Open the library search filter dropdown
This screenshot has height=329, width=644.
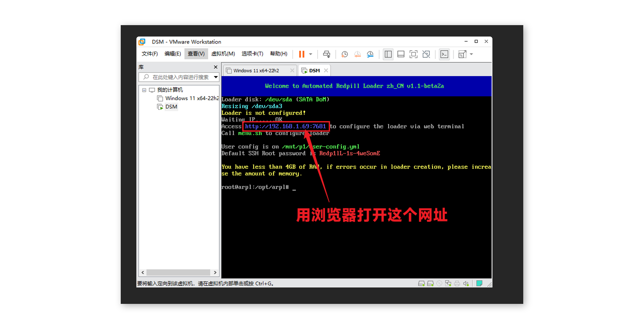tap(216, 77)
